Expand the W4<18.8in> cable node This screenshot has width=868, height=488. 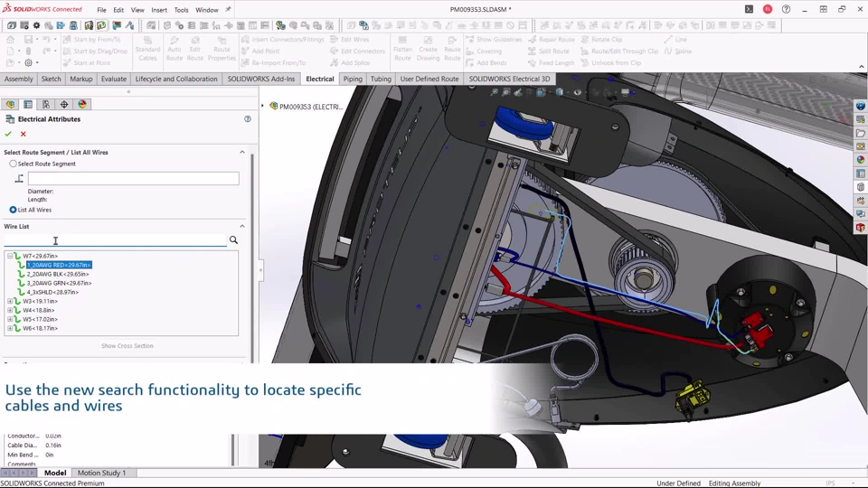coord(10,310)
